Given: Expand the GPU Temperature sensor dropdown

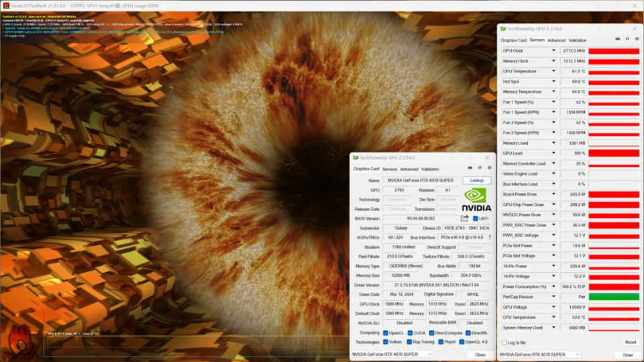Looking at the screenshot, I should (x=554, y=71).
